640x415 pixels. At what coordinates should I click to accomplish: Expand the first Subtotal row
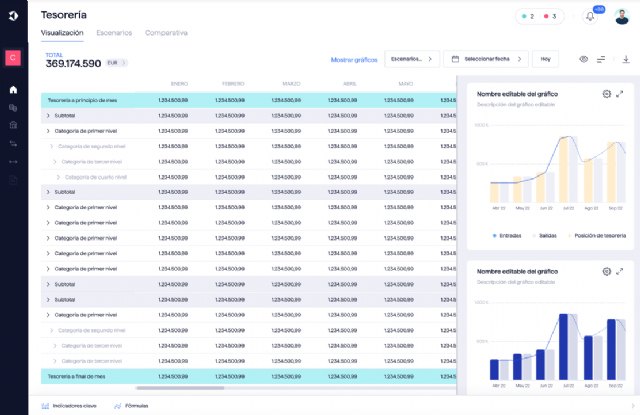(47, 115)
